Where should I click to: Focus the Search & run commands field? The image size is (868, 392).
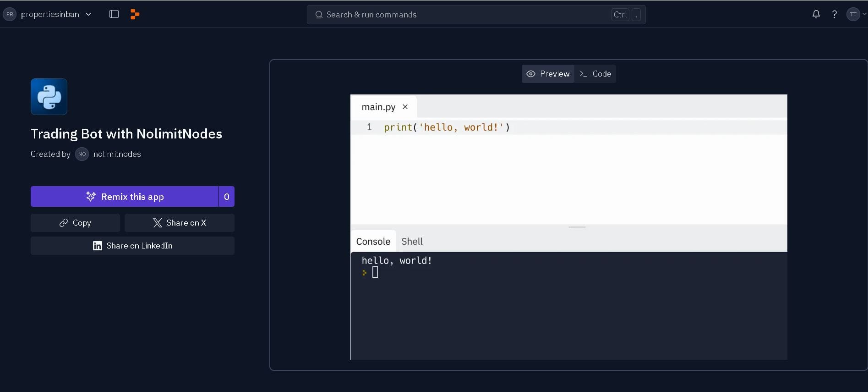tap(476, 15)
